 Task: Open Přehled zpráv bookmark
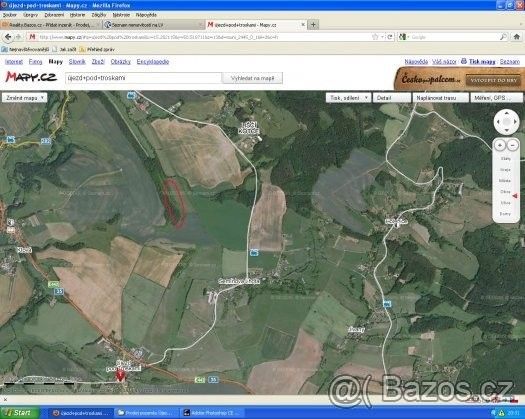97,50
